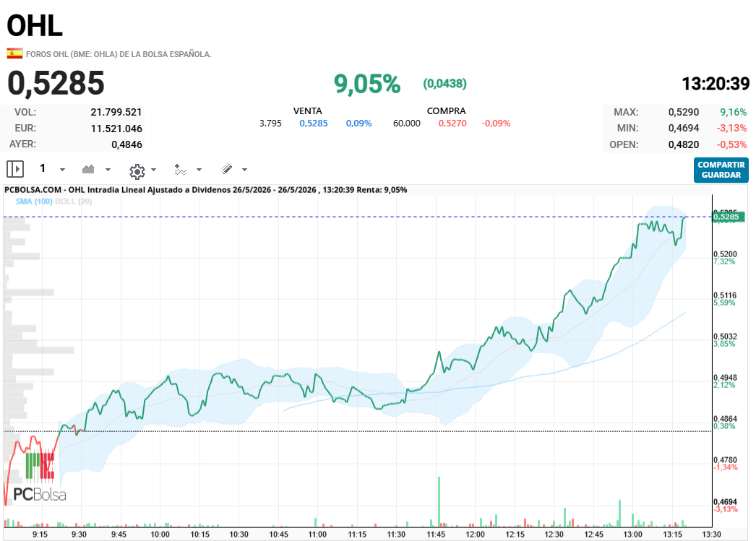Image resolution: width=756 pixels, height=541 pixels.
Task: Toggle the SMA (100) indicator label
Action: pos(34,202)
